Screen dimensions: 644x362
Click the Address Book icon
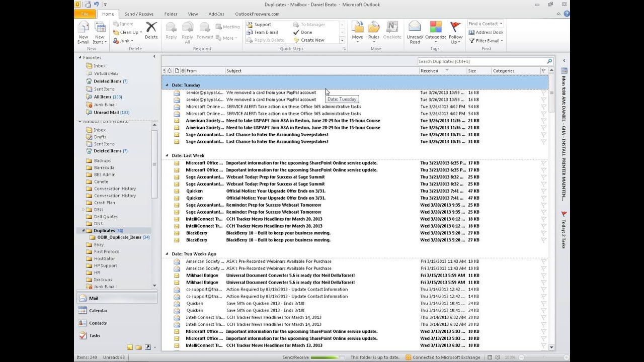(471, 32)
